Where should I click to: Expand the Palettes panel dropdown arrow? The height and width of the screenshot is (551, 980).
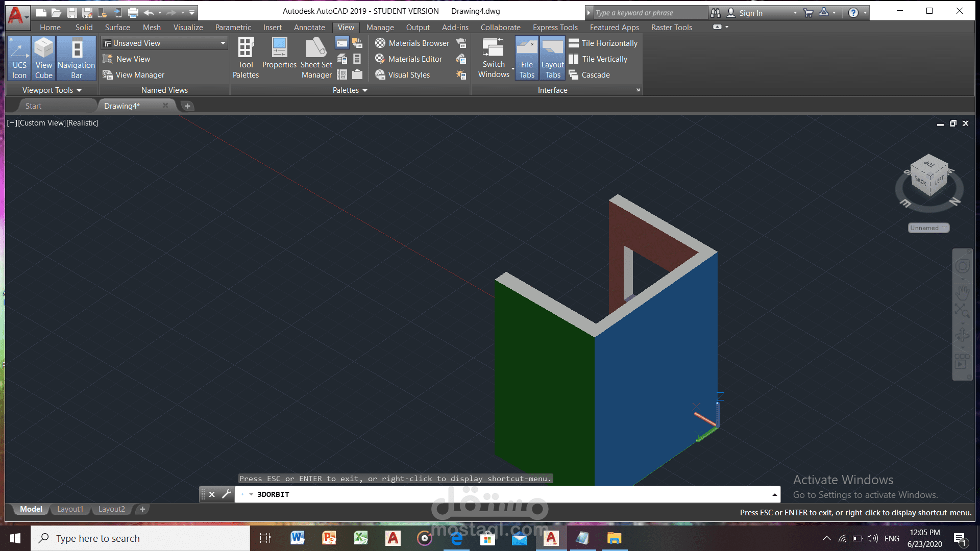coord(365,90)
